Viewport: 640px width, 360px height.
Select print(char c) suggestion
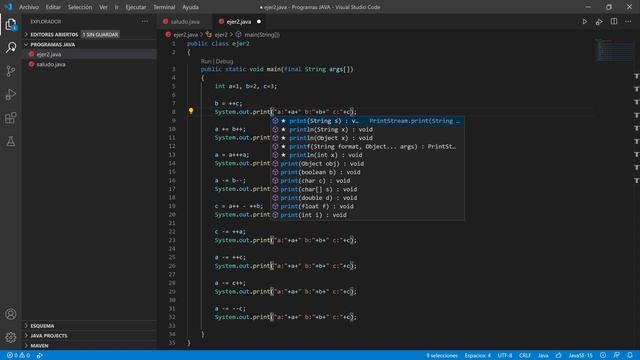coord(367,181)
